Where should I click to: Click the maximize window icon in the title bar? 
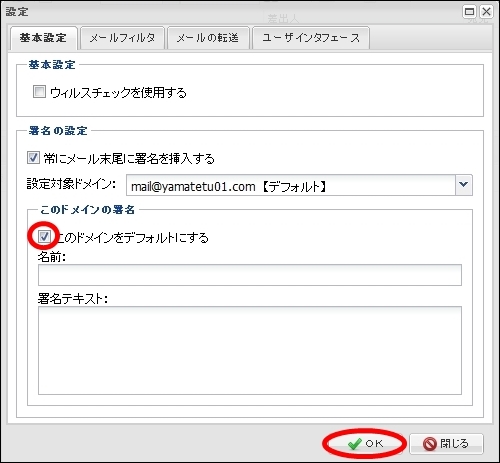469,12
